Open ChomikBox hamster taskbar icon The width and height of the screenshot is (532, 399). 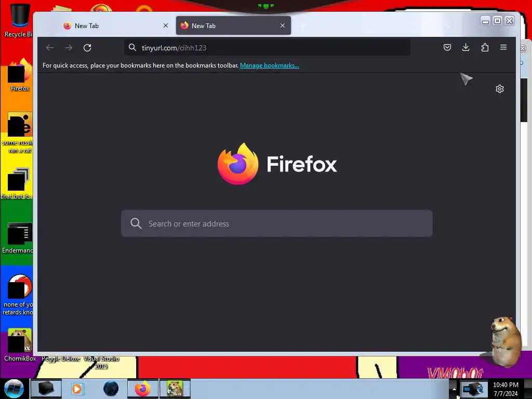(175, 389)
